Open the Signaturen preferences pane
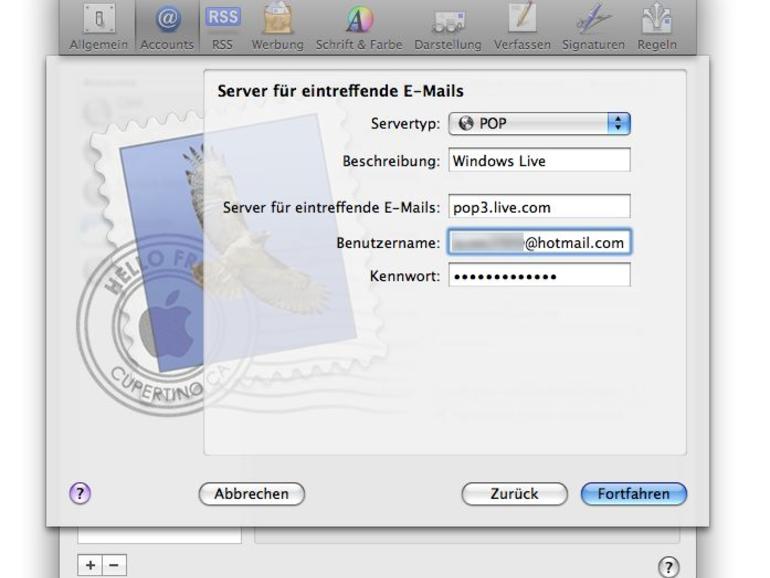Image resolution: width=770 pixels, height=578 pixels. pyautogui.click(x=593, y=27)
